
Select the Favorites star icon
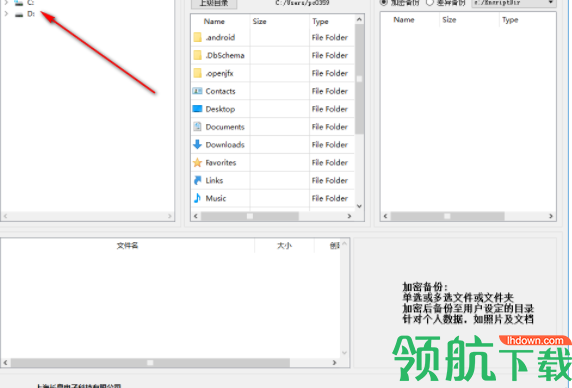(197, 162)
